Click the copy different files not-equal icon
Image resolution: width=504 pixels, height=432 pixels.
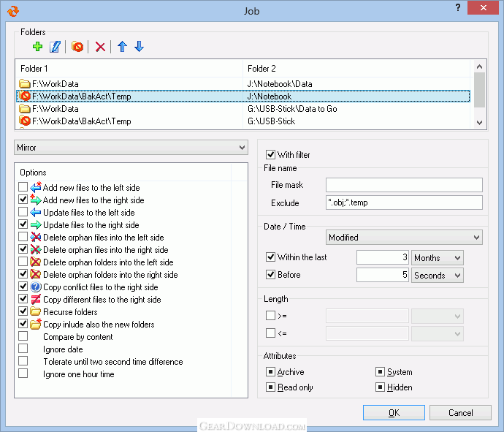click(36, 299)
